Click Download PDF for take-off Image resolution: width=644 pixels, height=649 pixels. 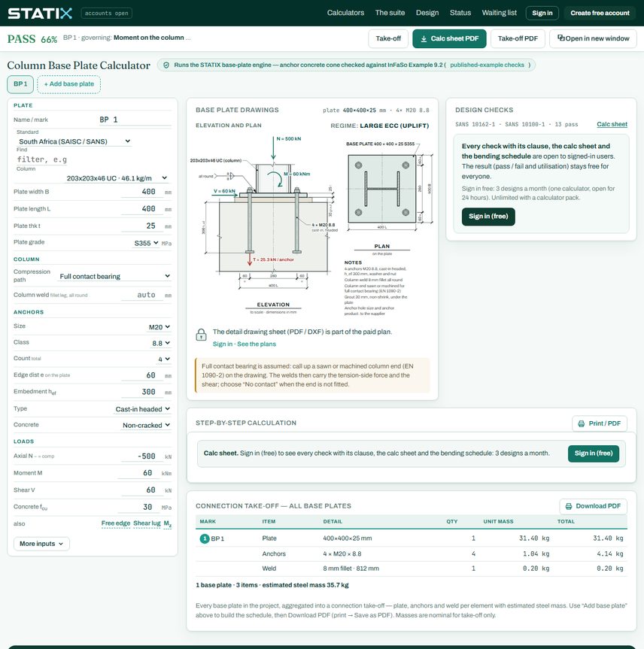[x=593, y=506]
